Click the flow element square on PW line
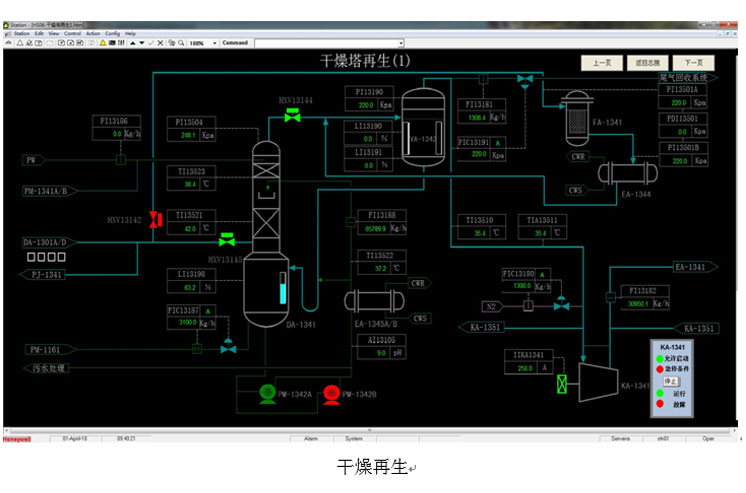This screenshot has width=746, height=493. [x=121, y=160]
